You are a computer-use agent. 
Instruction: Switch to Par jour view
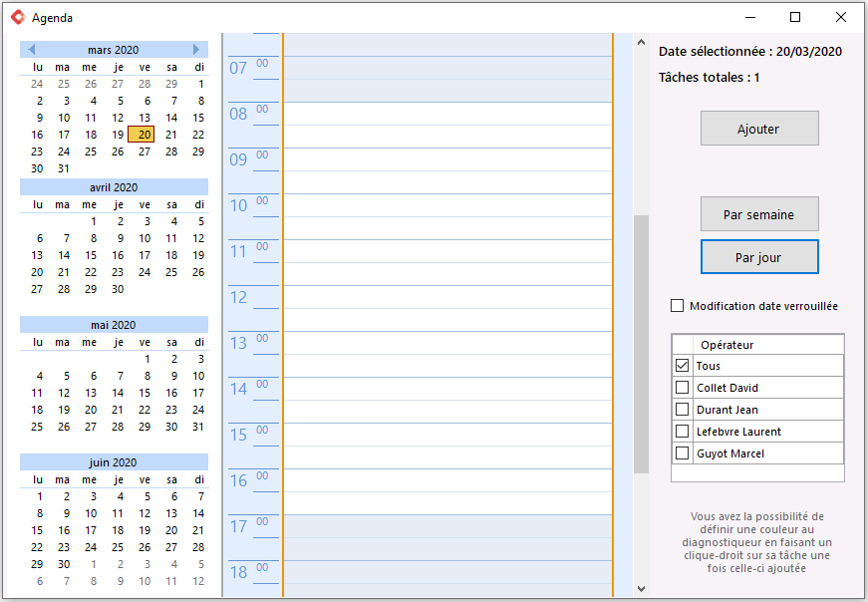click(x=759, y=257)
